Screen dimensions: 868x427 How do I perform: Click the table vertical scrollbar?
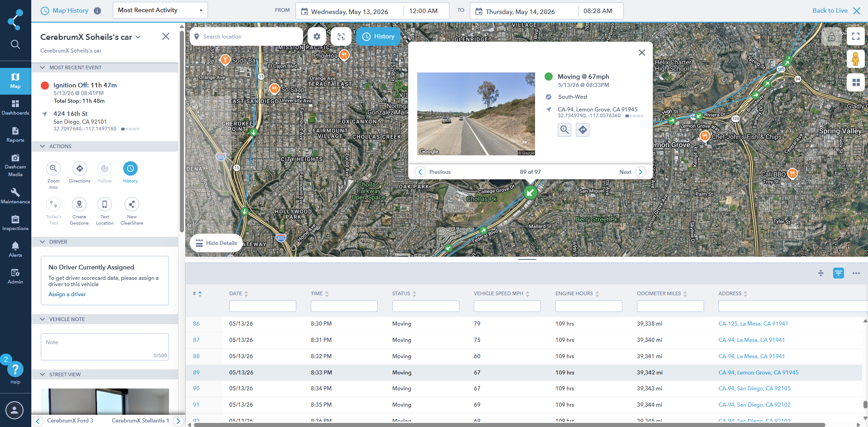tap(865, 404)
